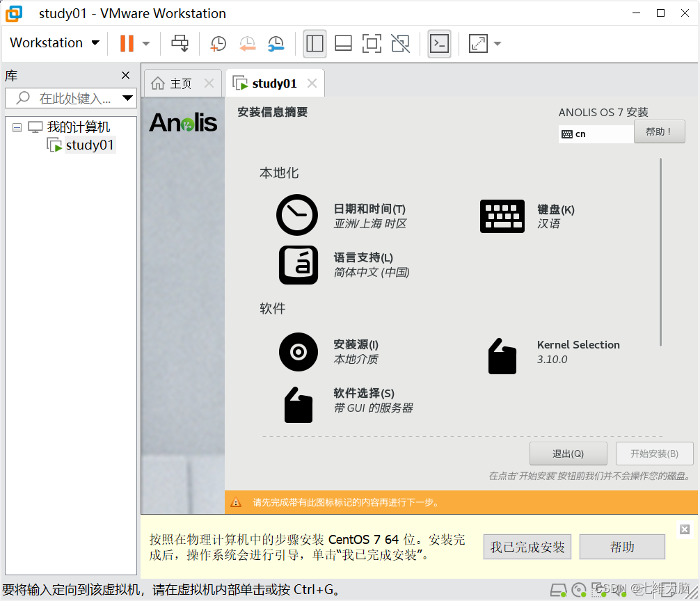Click the cn keyboard layout indicator
The image size is (700, 601).
click(596, 134)
